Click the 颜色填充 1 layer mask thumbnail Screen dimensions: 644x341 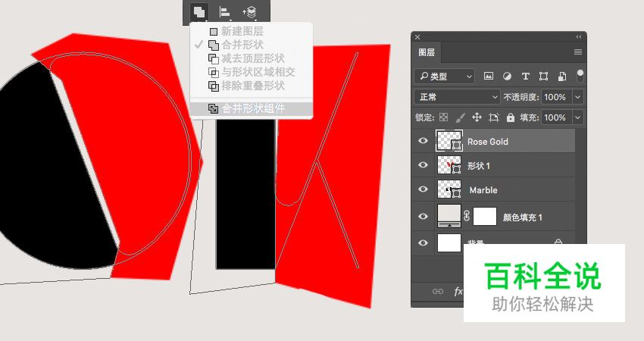click(x=485, y=217)
